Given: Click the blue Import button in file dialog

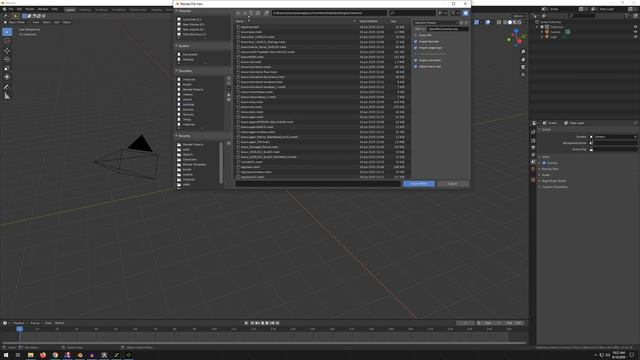Looking at the screenshot, I should point(419,184).
